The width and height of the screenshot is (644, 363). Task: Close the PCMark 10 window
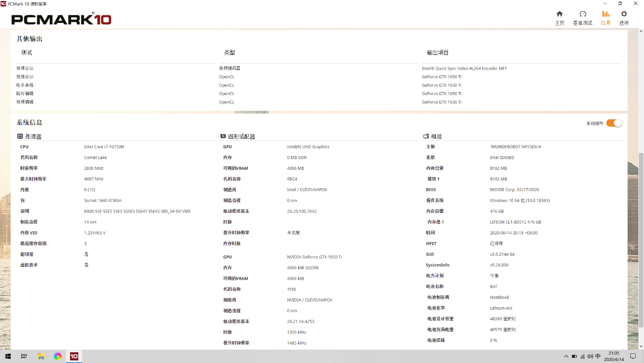coord(635,4)
